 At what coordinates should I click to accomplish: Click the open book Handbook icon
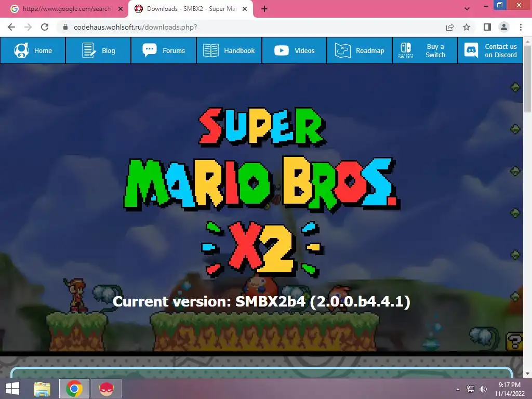211,50
